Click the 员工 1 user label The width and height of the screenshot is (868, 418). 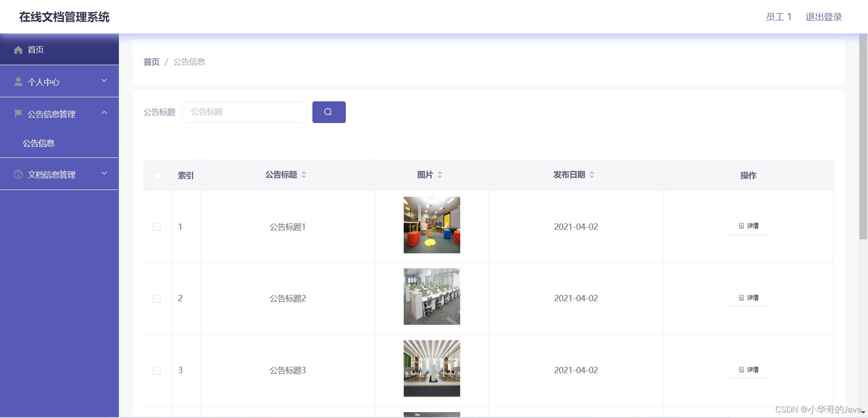(x=778, y=17)
